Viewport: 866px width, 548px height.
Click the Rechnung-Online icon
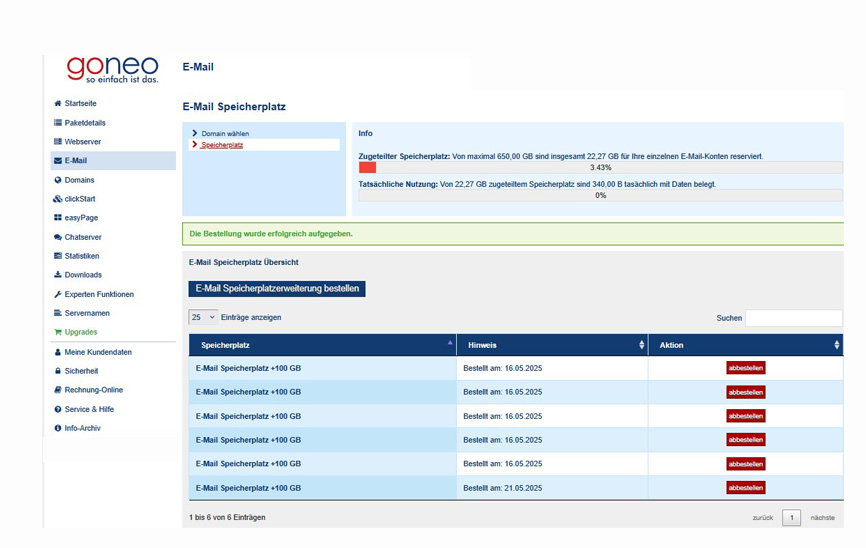pyautogui.click(x=57, y=390)
